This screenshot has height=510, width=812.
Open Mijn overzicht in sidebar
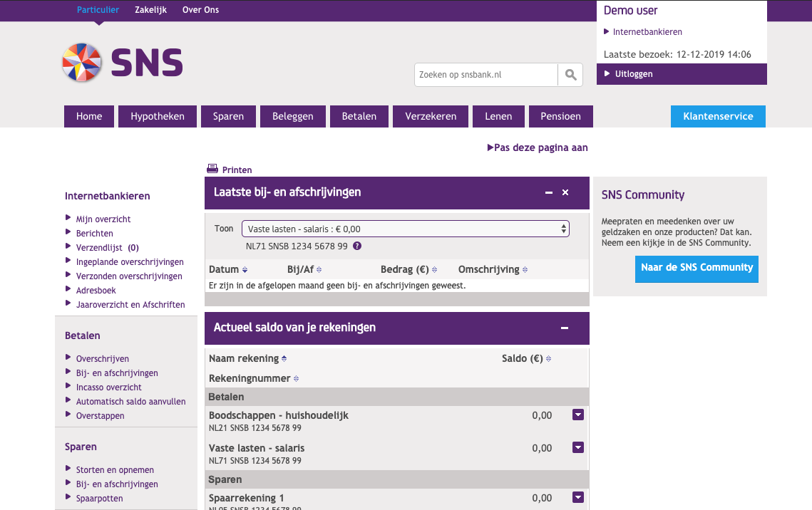point(103,219)
